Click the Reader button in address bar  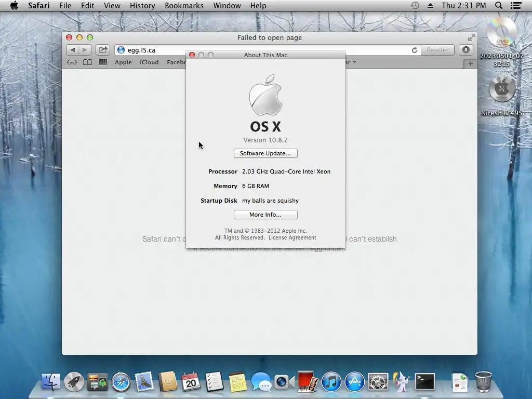[x=437, y=50]
